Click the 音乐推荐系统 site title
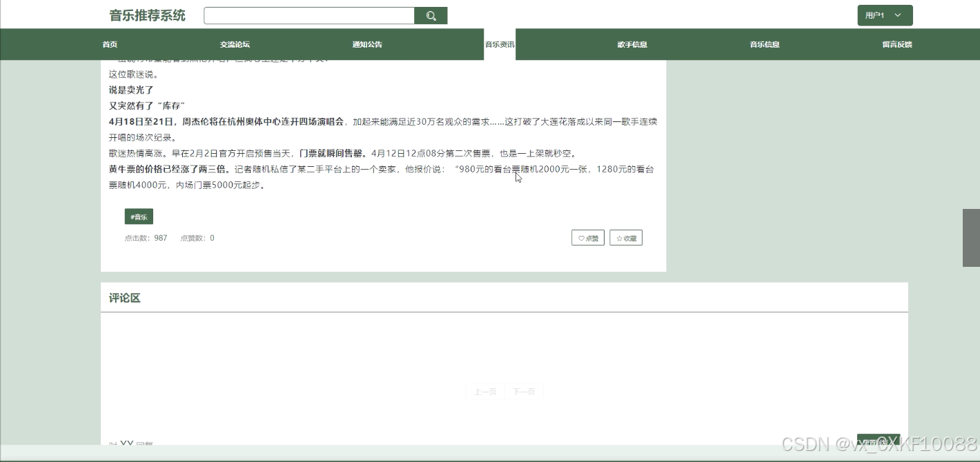The width and height of the screenshot is (980, 462). [148, 15]
